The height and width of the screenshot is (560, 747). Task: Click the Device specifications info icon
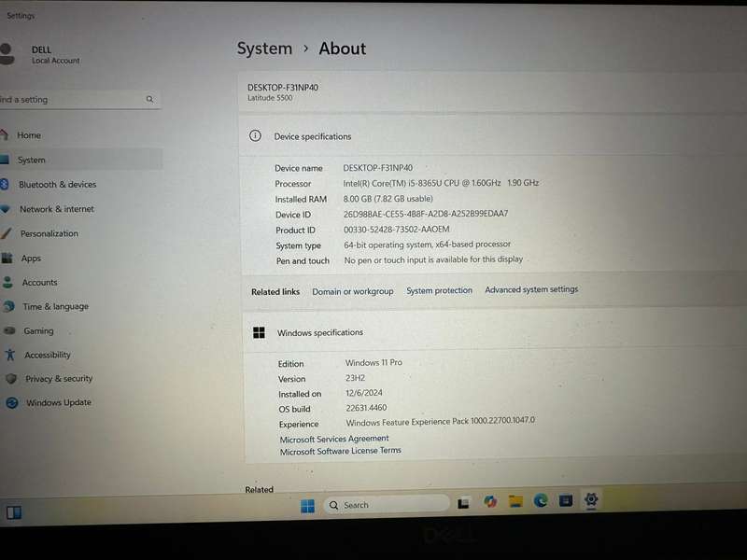255,136
